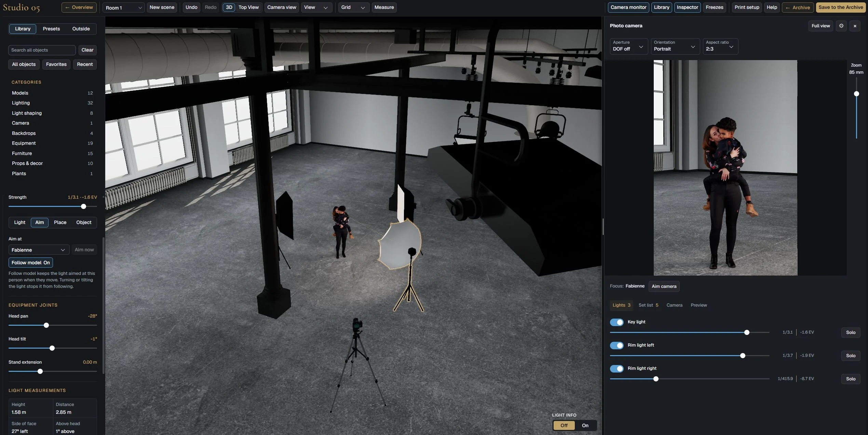Click the Zoom vertical slider handle

[x=856, y=94]
